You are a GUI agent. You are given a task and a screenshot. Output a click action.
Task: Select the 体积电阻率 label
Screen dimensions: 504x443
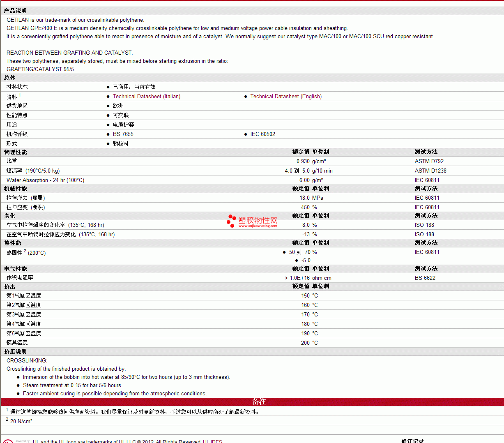20,278
